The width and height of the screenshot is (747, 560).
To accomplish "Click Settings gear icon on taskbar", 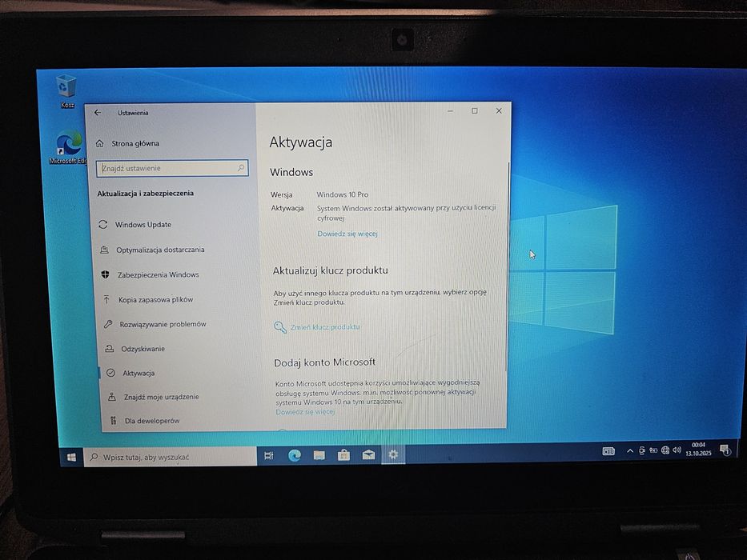I will [x=393, y=454].
